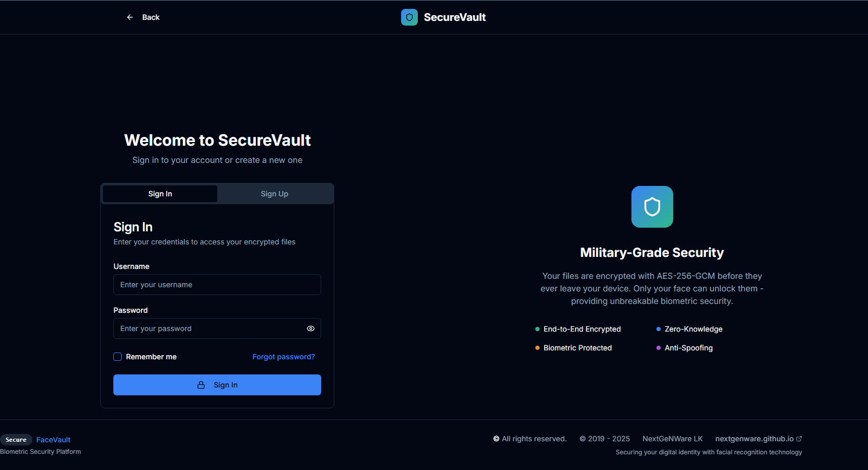Toggle password visibility with the eye icon
This screenshot has width=868, height=470.
point(311,328)
